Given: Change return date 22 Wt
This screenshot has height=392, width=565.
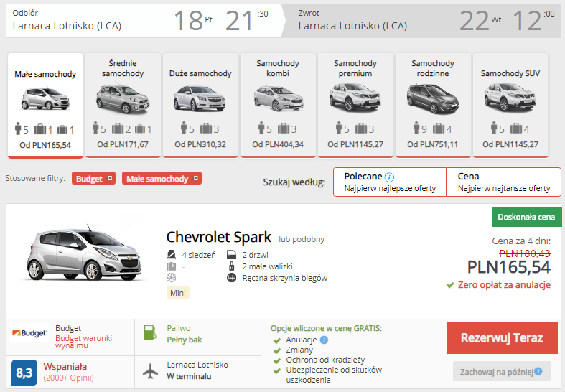Looking at the screenshot, I should tap(481, 21).
